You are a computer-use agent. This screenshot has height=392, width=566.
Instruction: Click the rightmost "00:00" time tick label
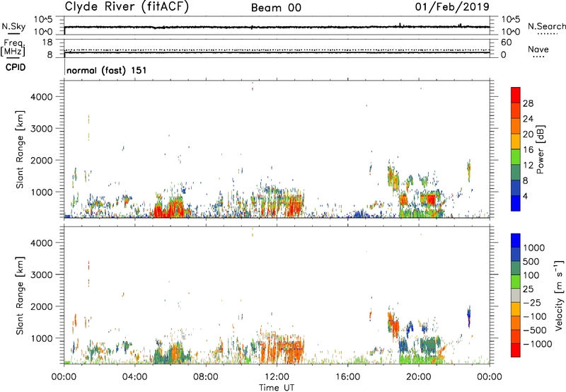[490, 377]
